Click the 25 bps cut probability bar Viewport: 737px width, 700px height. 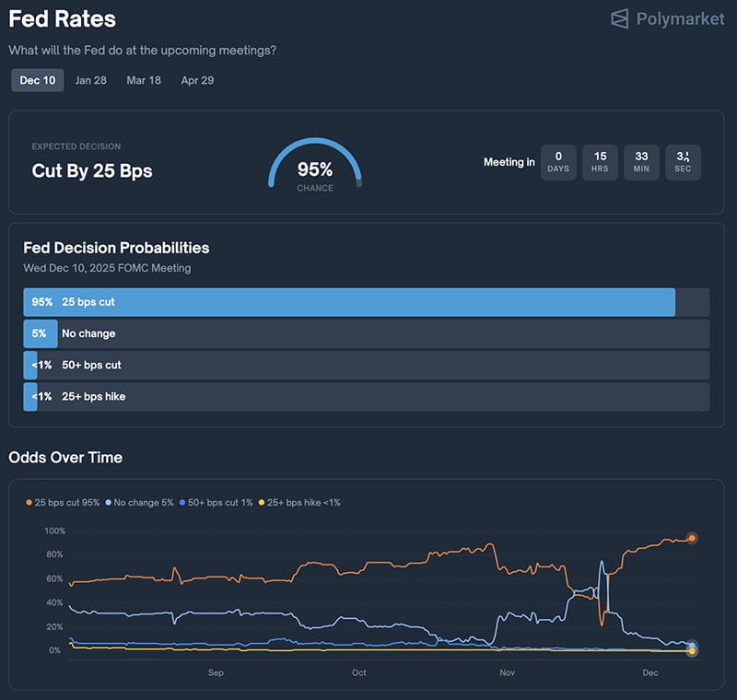(x=350, y=302)
